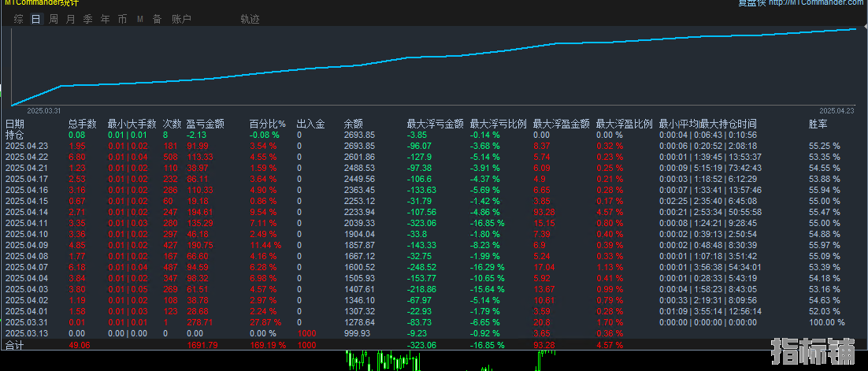Viewport: 868px width, 371px height.
Task: Select the 账户 account tab
Action: click(x=181, y=20)
